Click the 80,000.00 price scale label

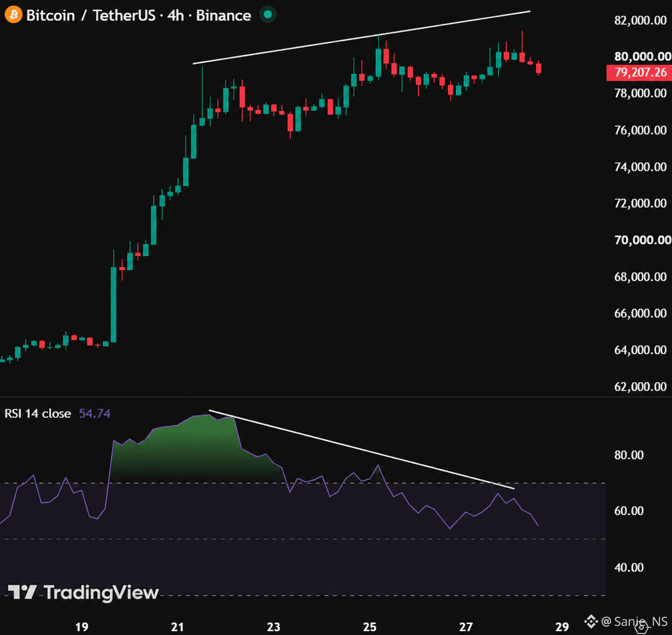pos(643,56)
